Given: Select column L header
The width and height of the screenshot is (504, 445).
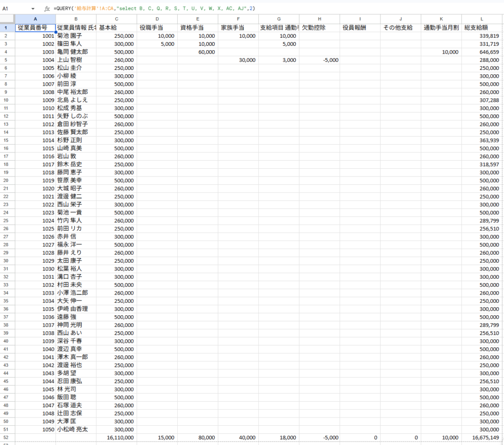Looking at the screenshot, I should point(482,19).
